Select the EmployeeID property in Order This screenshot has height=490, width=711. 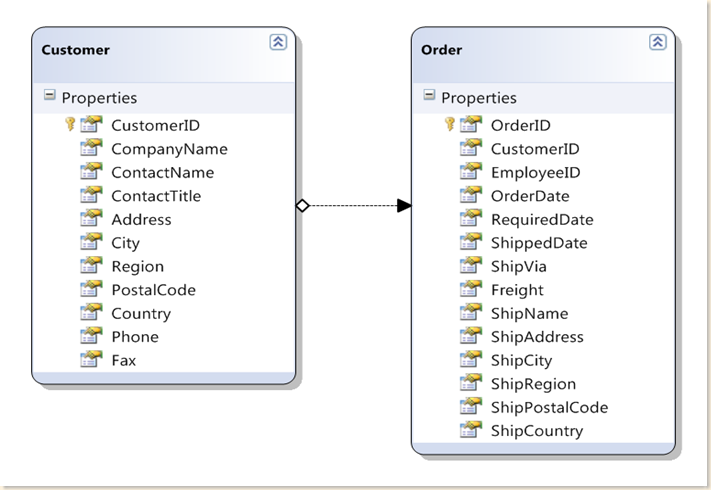coord(535,172)
